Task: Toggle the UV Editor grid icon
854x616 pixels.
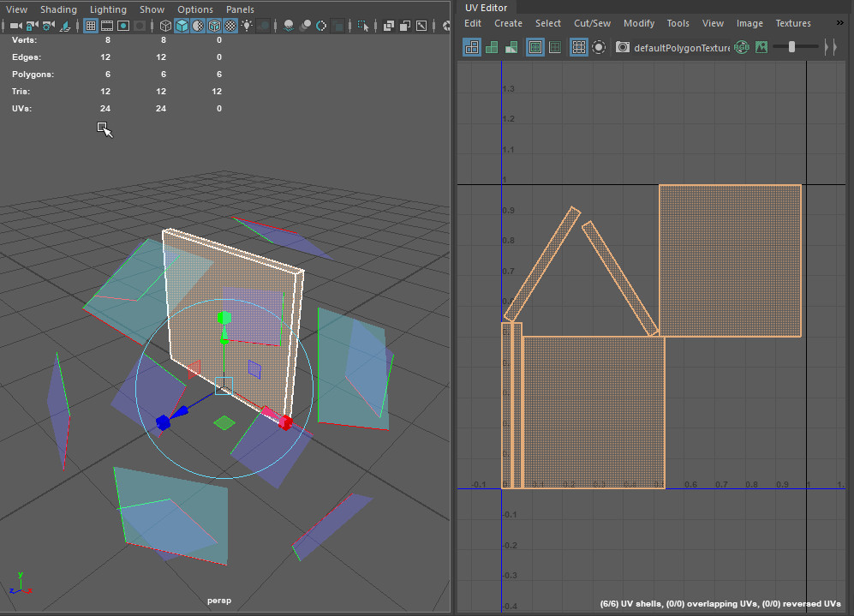Action: click(579, 47)
